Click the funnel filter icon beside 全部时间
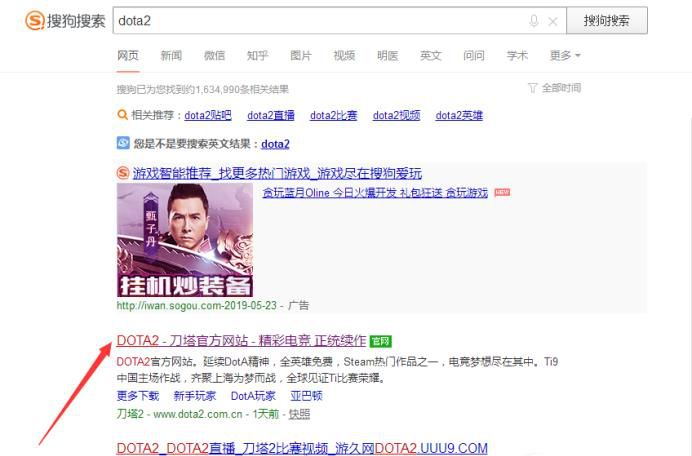The height and width of the screenshot is (456, 692). pos(533,88)
